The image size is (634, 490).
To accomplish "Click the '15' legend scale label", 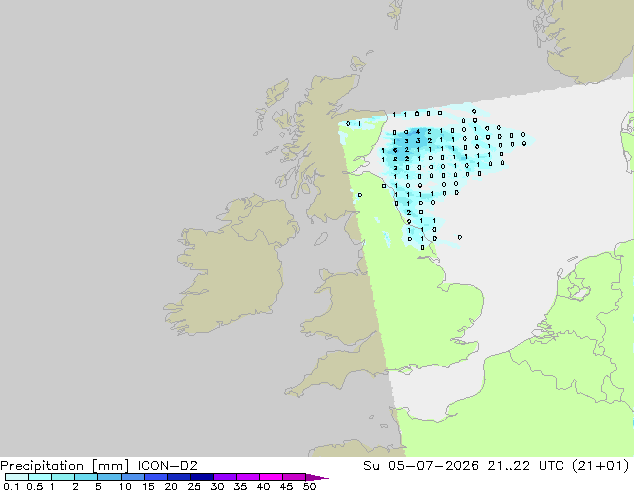I will coord(148,486).
